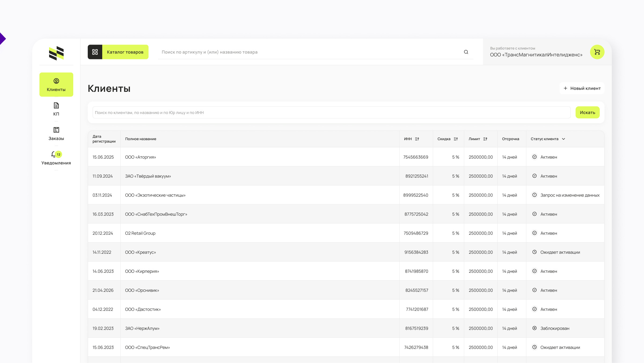Sort by ИНН using the sort icon
The image size is (644, 363).
pos(417,139)
